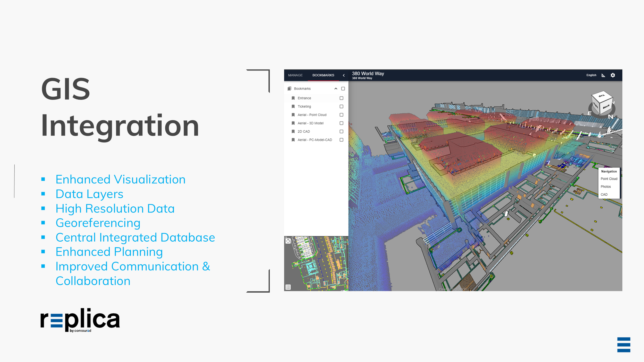Click the hamburger menu icon on the slide
Image resolution: width=644 pixels, height=362 pixels.
point(623,345)
